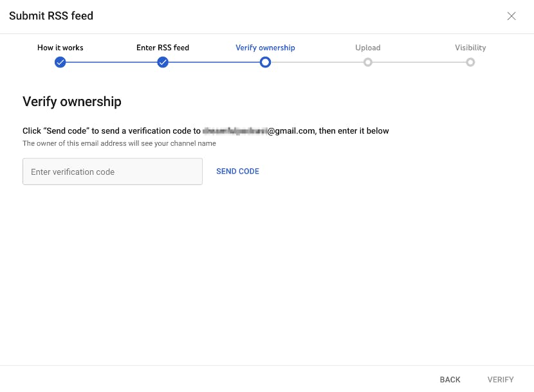Select the Visibility step label
Viewport: 534px width, 392px height.
pyautogui.click(x=470, y=48)
